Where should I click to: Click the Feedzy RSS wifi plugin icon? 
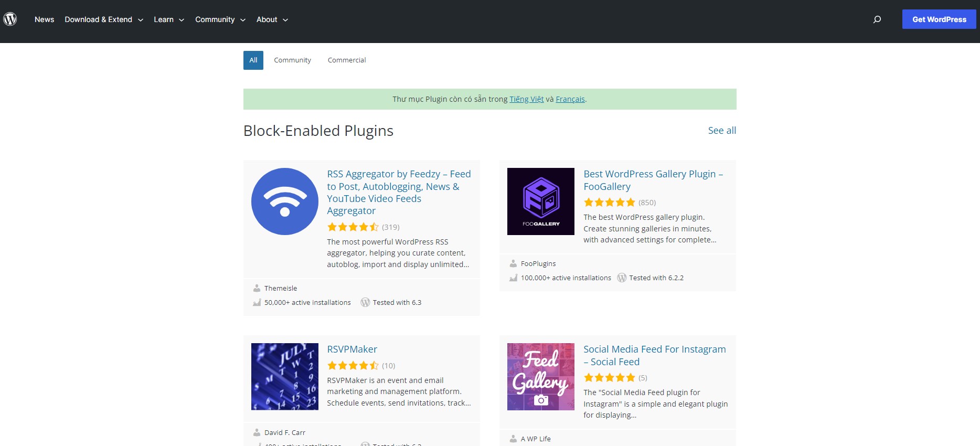[x=285, y=201]
